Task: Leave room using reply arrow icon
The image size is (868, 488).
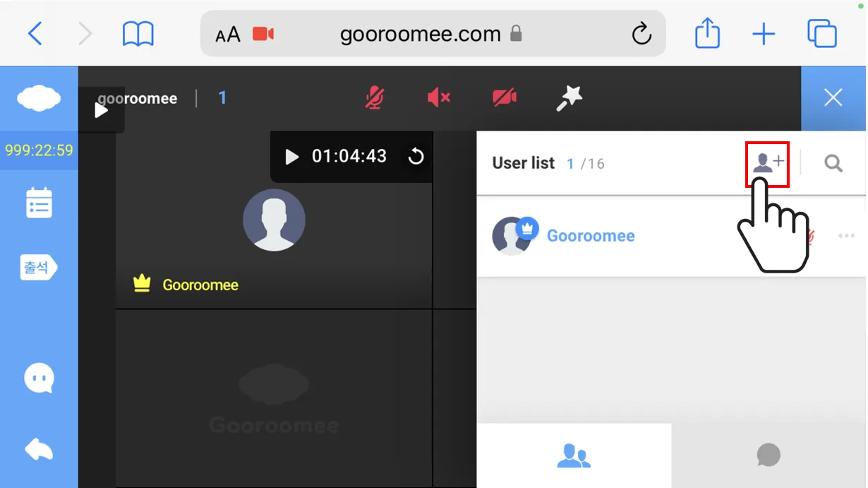Action: click(39, 449)
